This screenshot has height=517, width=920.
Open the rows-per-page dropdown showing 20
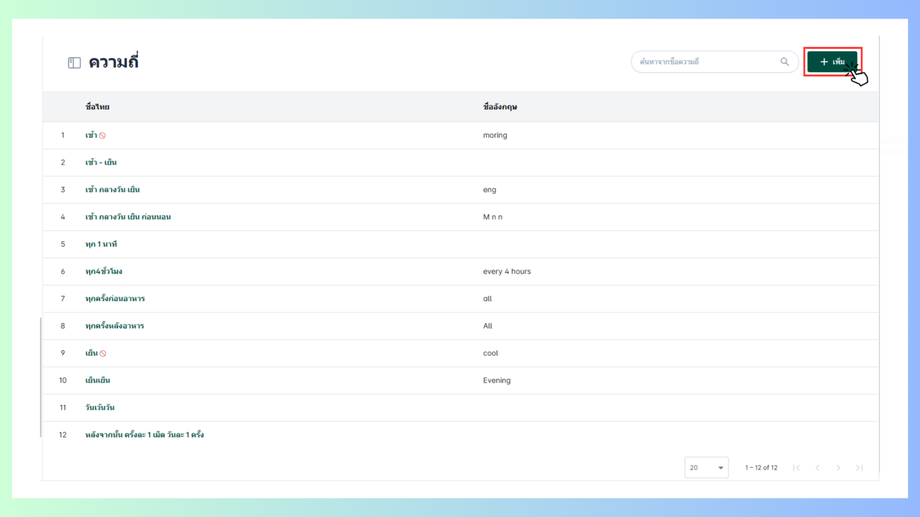[x=706, y=468]
